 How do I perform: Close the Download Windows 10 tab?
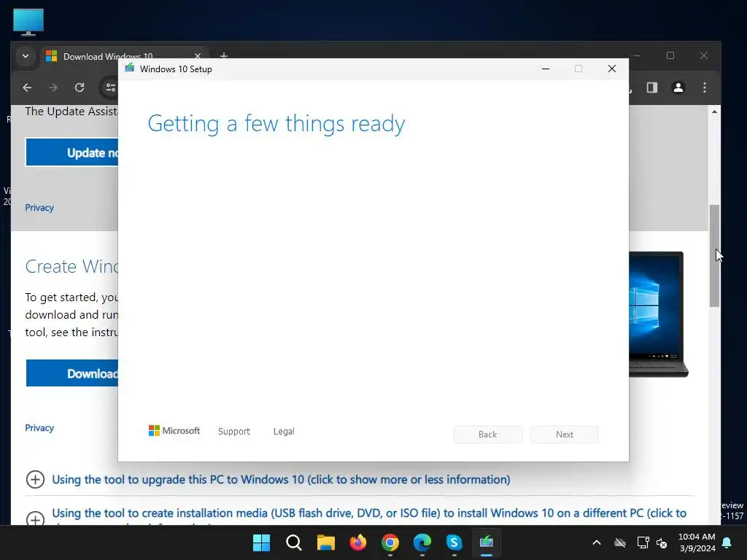tap(197, 56)
